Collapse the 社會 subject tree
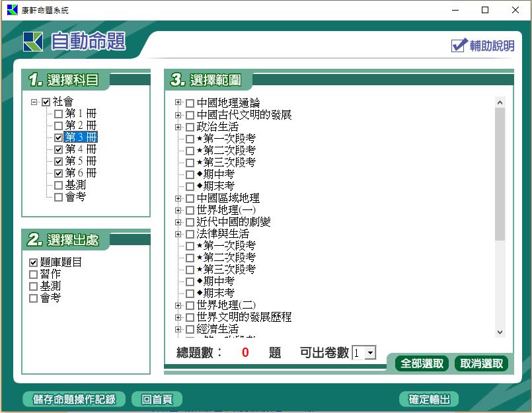 (x=34, y=102)
